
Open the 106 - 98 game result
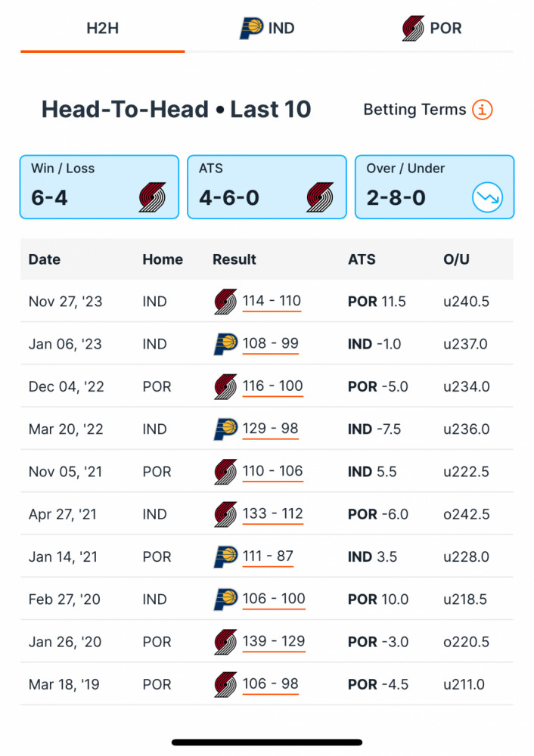click(270, 684)
